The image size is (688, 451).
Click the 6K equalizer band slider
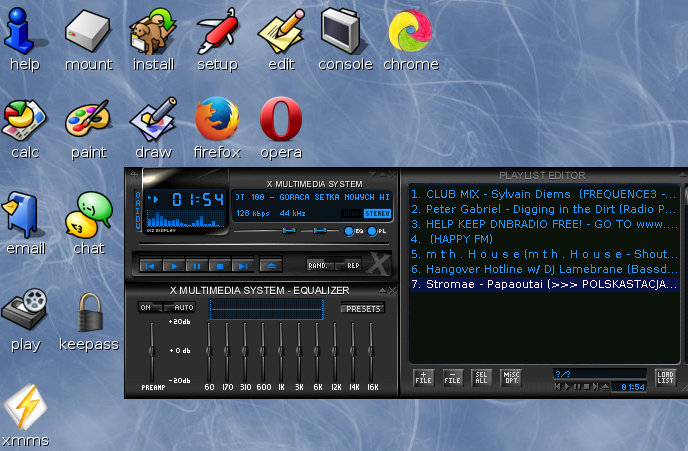pyautogui.click(x=317, y=352)
